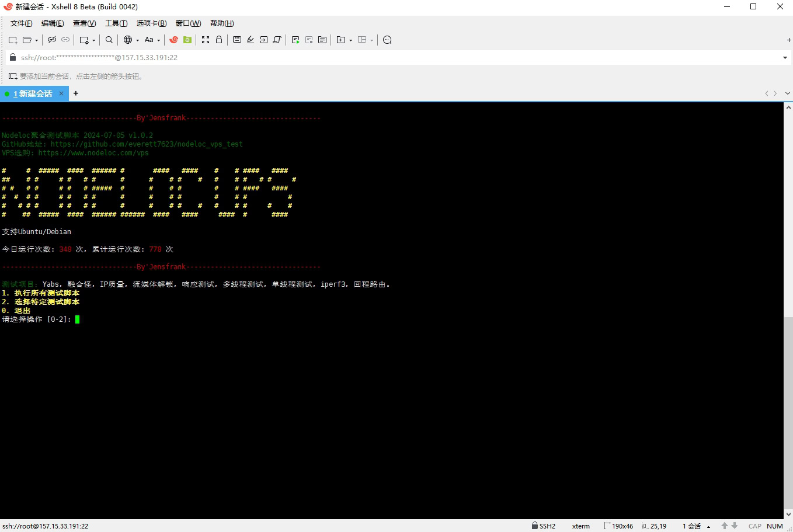
Task: Open the 窗口(W) menu
Action: 188,23
